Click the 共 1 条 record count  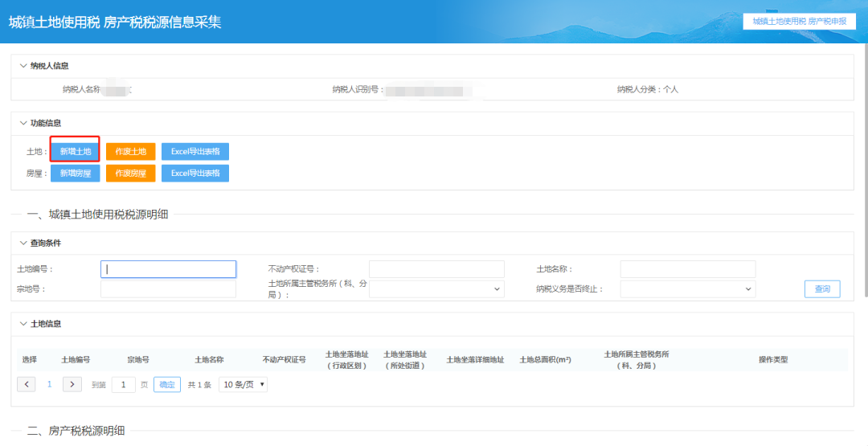[x=199, y=385]
